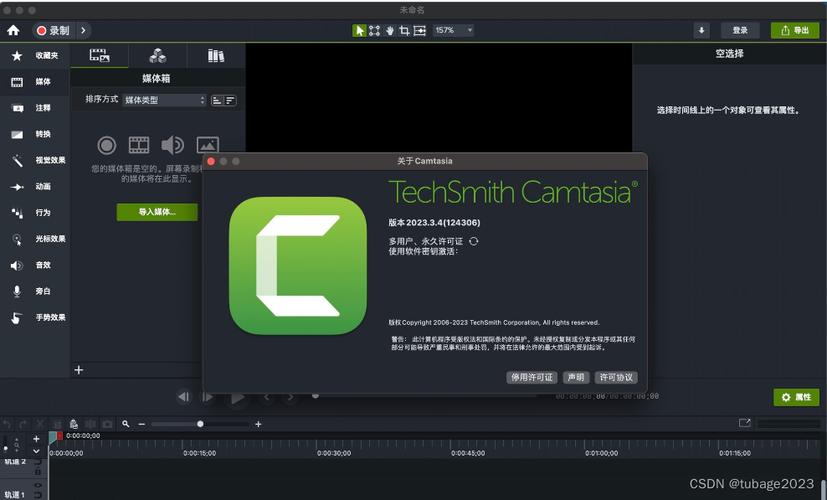Click the 登录 sign-in button
Viewport: 827px width, 500px height.
click(x=740, y=31)
